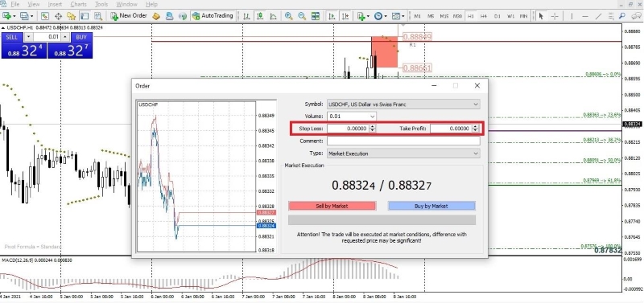Click inside the Comment text field
This screenshot has width=644, height=303.
(x=403, y=141)
